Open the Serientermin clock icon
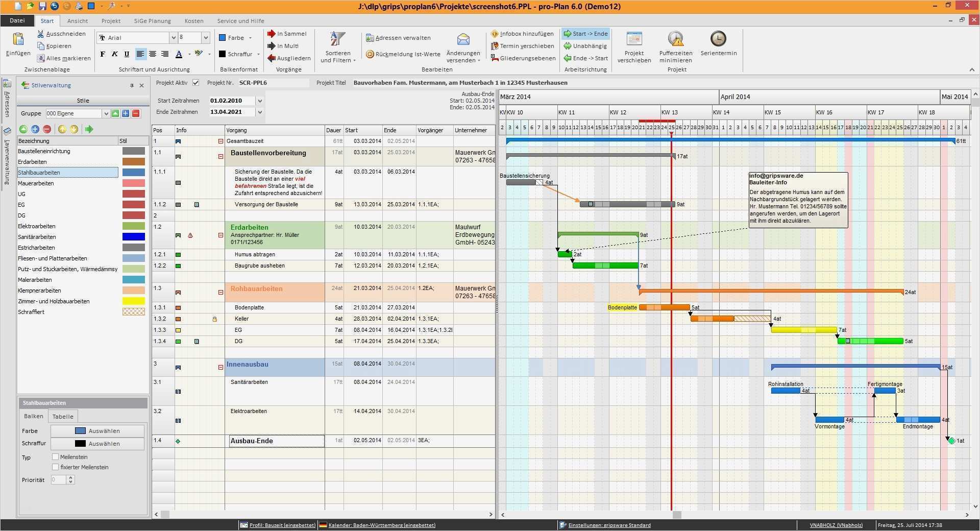 coord(718,39)
